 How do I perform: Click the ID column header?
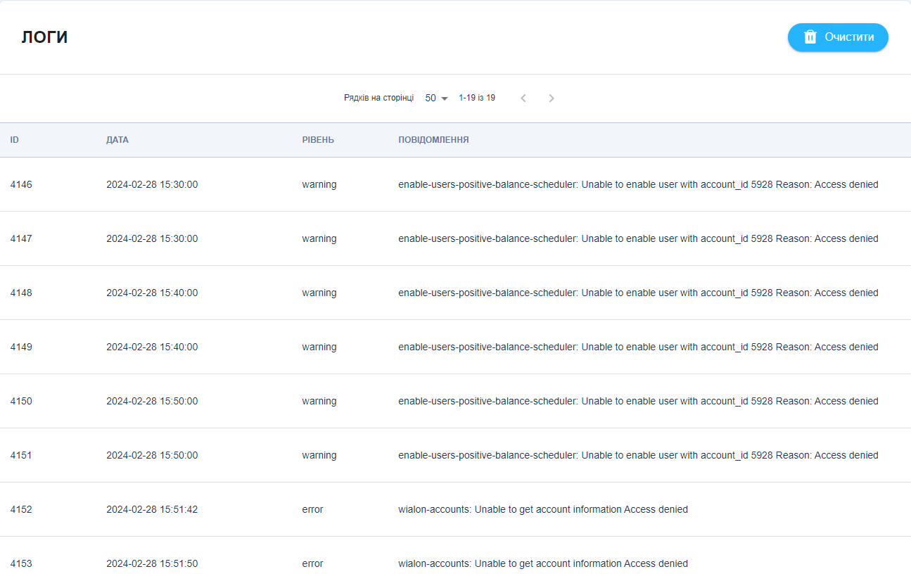[14, 140]
